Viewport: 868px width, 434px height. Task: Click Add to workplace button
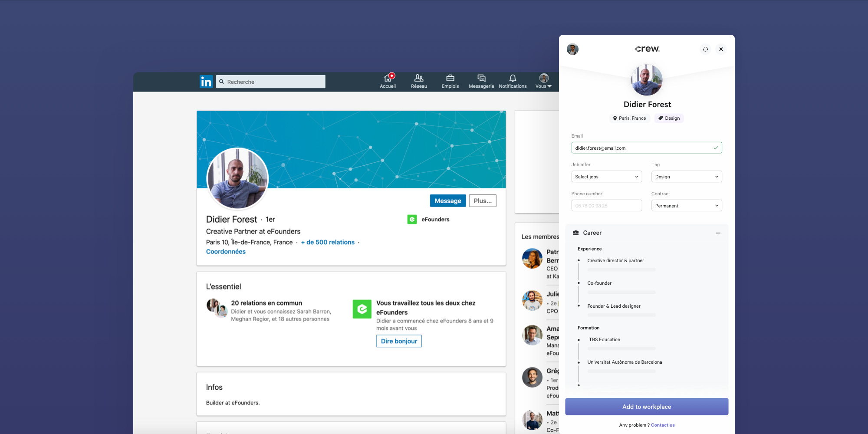(x=647, y=407)
